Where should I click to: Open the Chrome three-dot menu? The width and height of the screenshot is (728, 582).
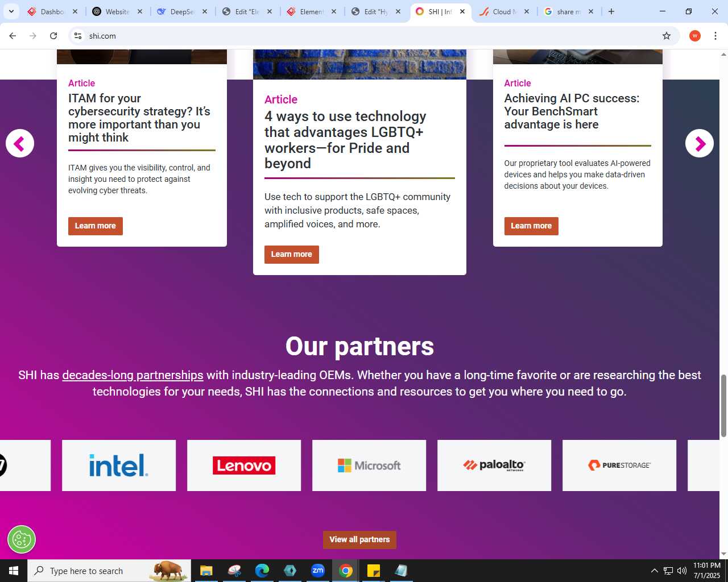coord(715,36)
